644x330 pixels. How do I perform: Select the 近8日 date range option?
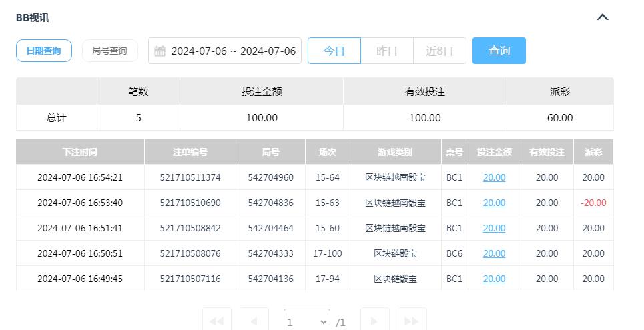[439, 51]
